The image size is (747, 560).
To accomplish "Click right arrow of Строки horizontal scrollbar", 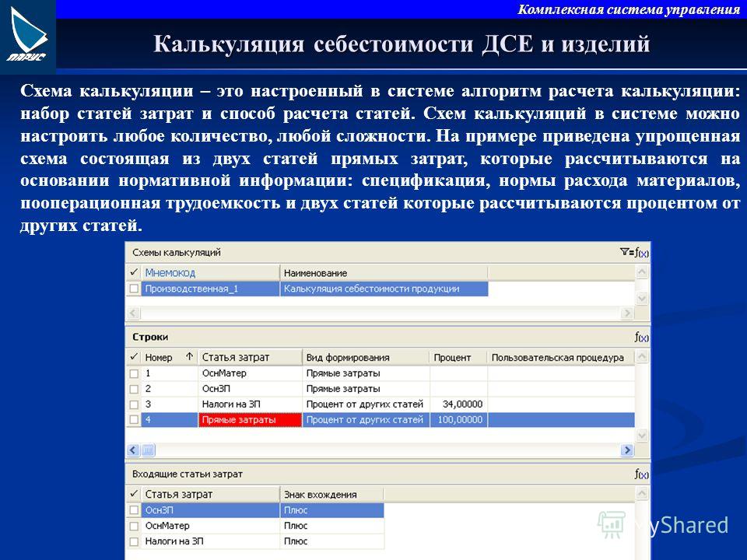I will [627, 450].
